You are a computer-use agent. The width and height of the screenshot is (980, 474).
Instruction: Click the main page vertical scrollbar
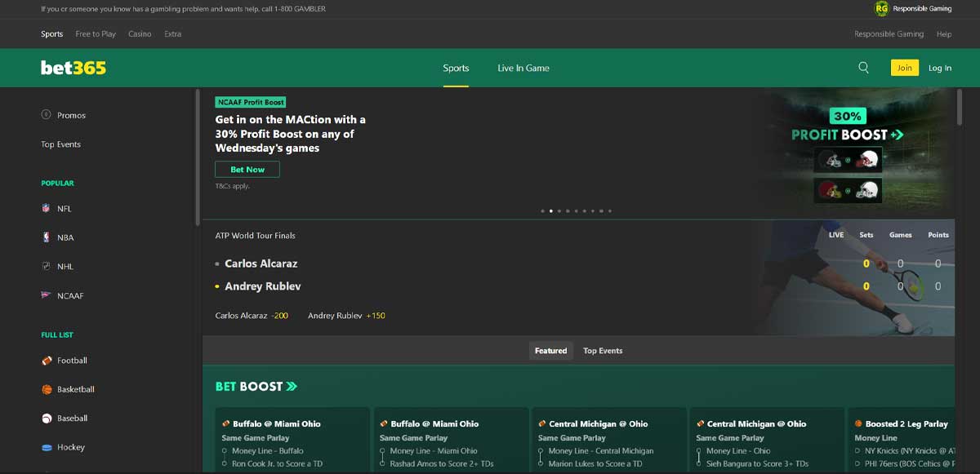pos(959,107)
